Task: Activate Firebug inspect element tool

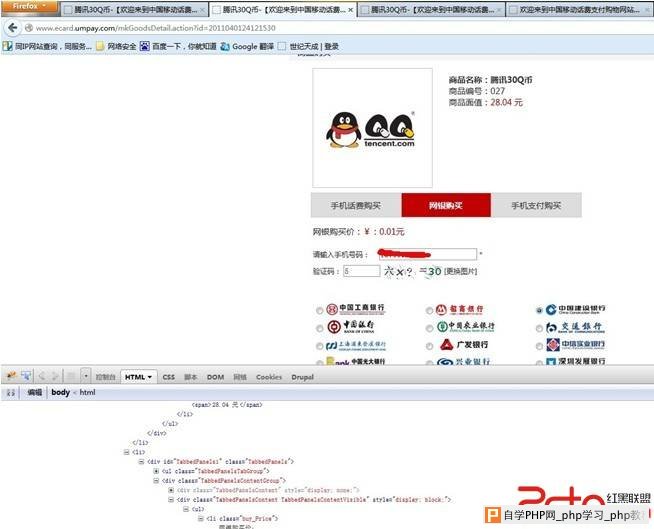Action: [x=26, y=376]
